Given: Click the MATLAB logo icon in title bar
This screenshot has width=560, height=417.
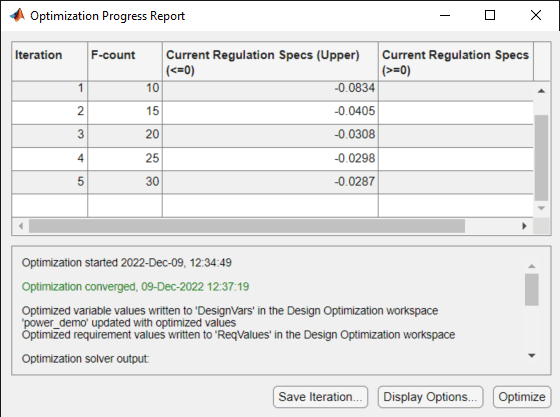Looking at the screenshot, I should click(17, 15).
